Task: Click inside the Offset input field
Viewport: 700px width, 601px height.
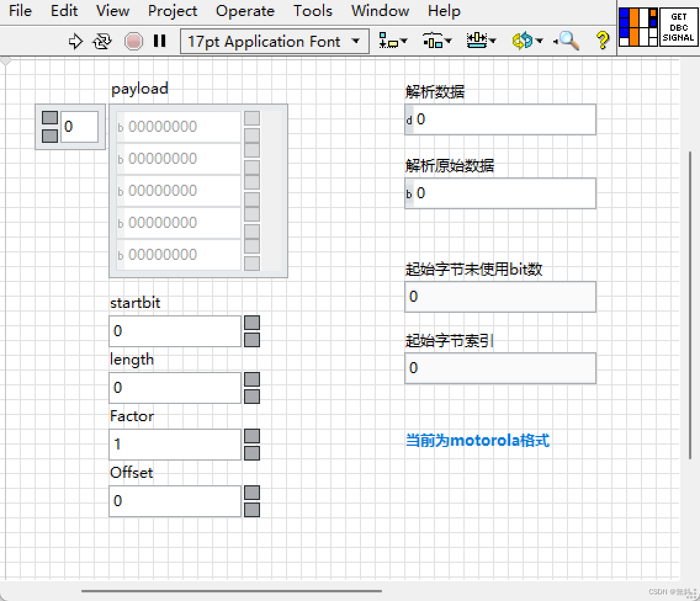Action: (174, 501)
